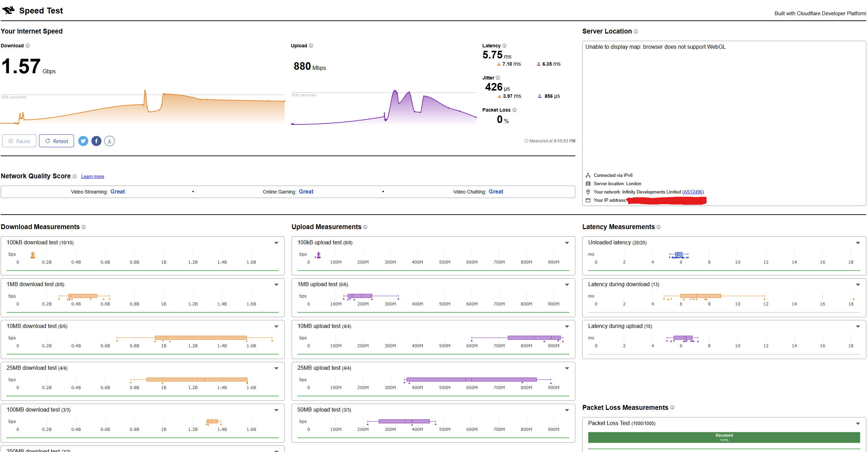Open the Learn more link
868x452 pixels.
coord(93,176)
